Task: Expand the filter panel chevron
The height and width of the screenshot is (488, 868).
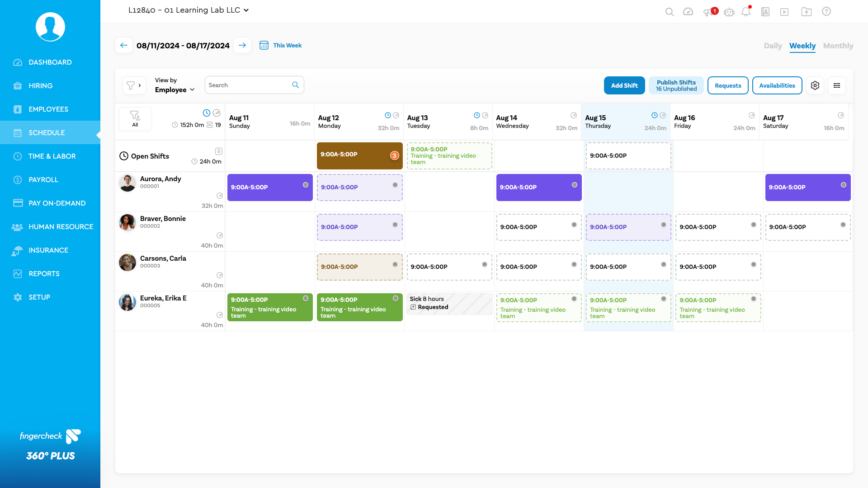Action: [139, 85]
